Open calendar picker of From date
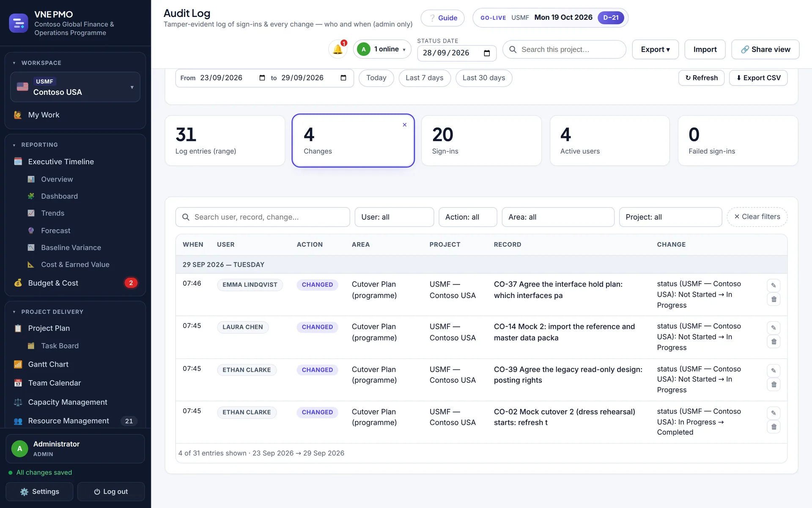Screen dimensions: 812x508 click(262, 78)
